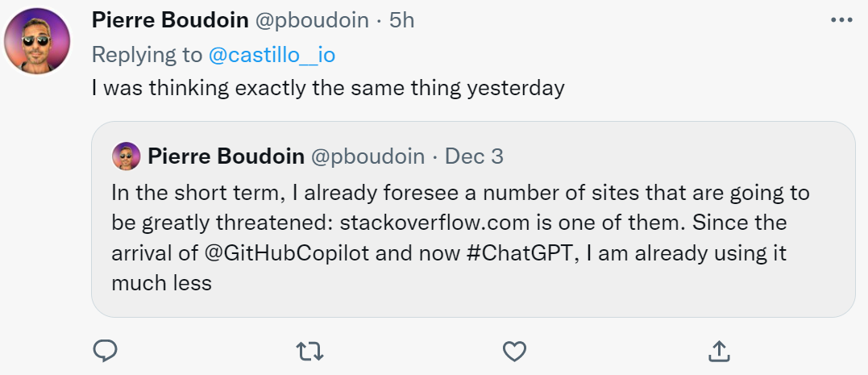This screenshot has width=868, height=375.
Task: Click the reply speech bubble icon
Action: coord(105,351)
